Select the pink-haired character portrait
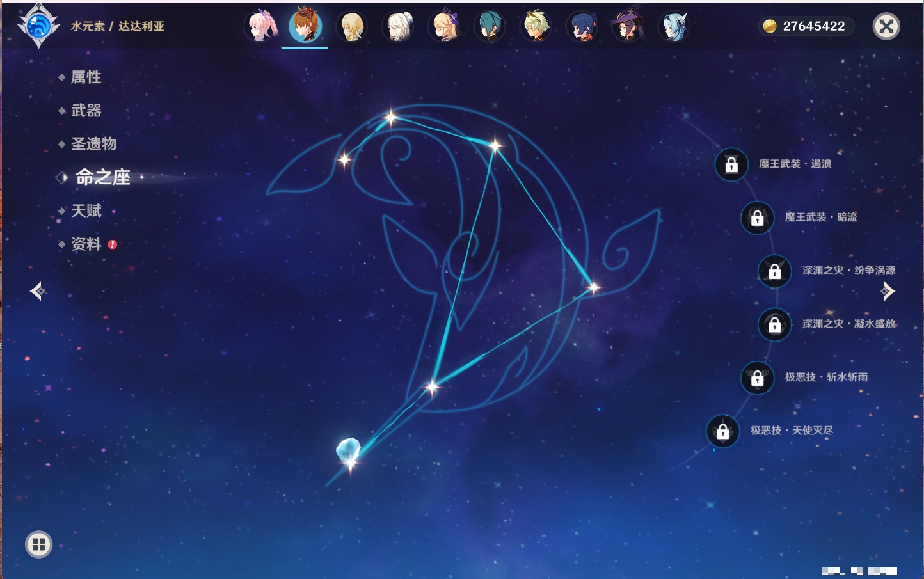The width and height of the screenshot is (924, 579). coord(260,27)
